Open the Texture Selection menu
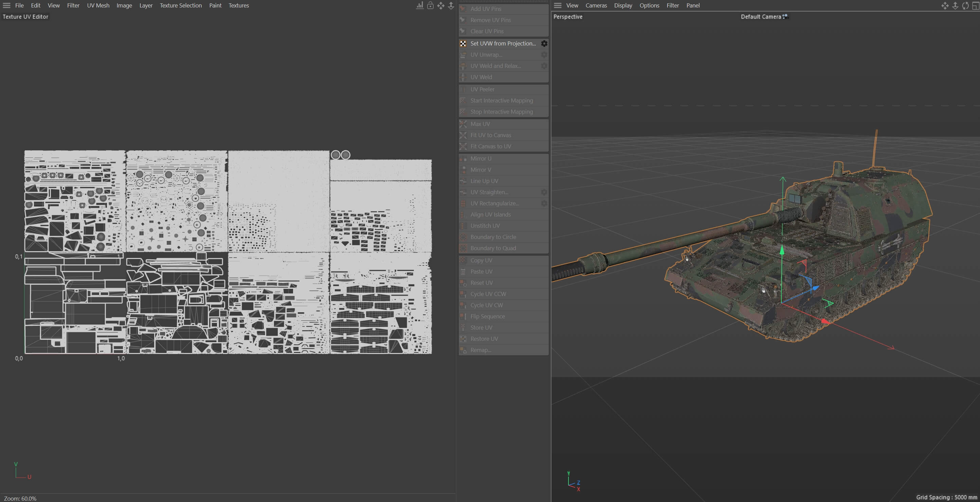The height and width of the screenshot is (502, 980). (180, 5)
